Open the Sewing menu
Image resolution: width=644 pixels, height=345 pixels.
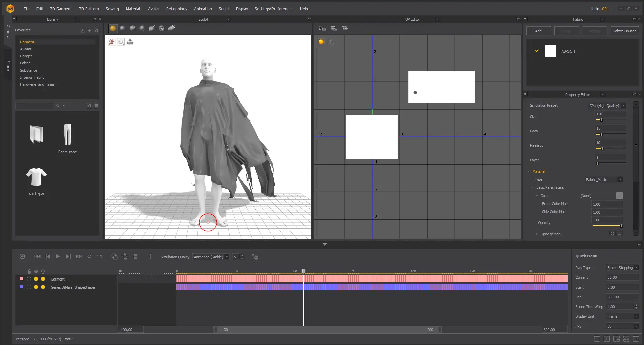point(112,9)
